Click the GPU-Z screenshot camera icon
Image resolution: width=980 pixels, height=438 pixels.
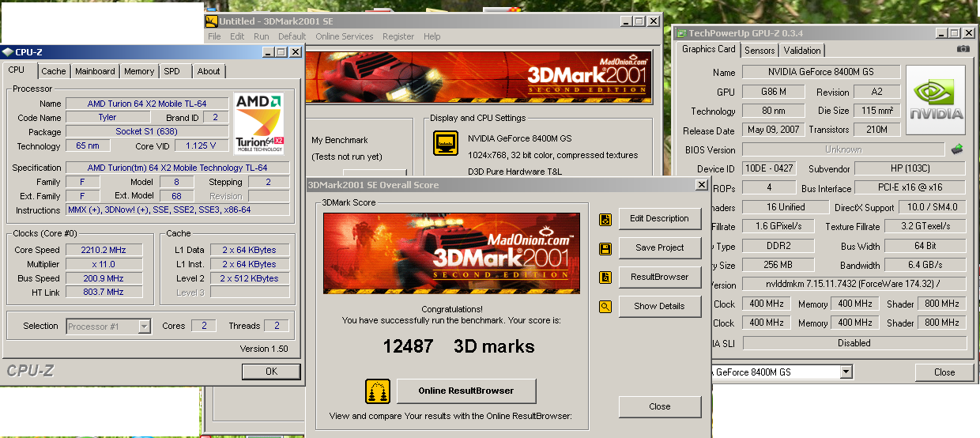(963, 49)
